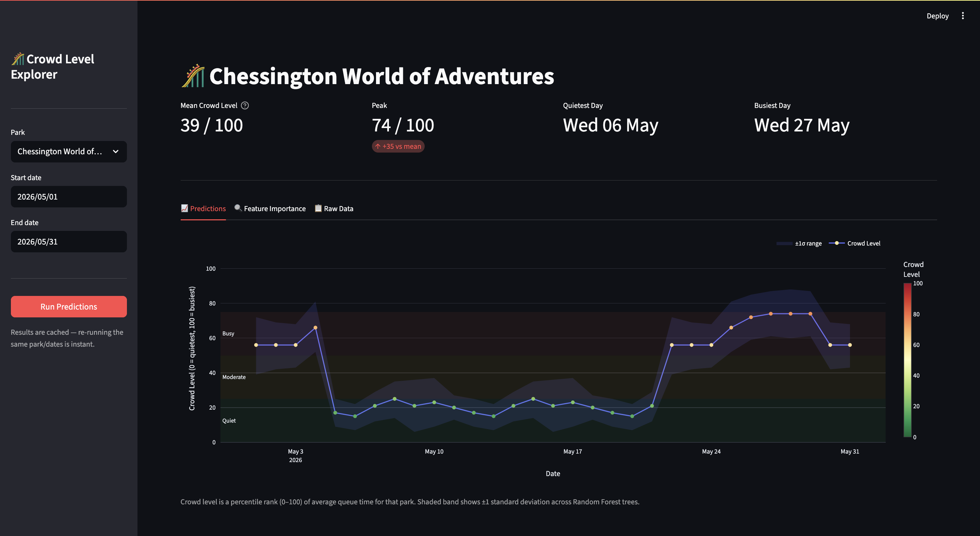
Task: Click the "Wed 06 May" quietest day value
Action: 610,125
